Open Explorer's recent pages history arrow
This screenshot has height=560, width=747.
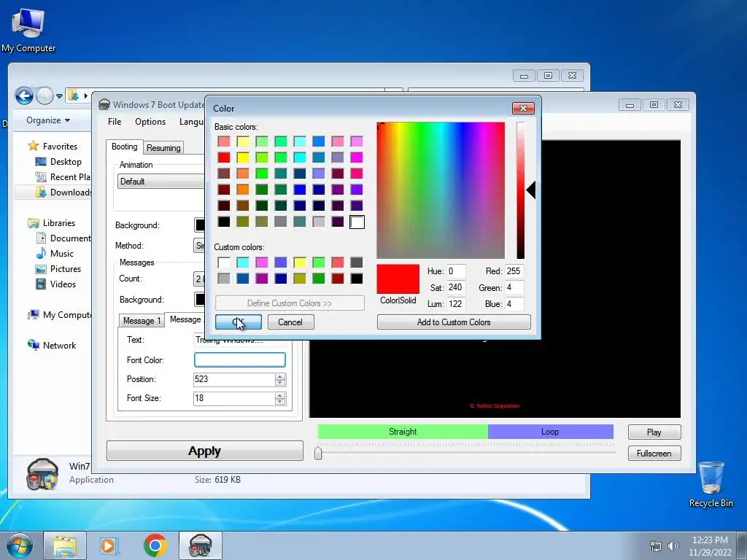(x=59, y=96)
